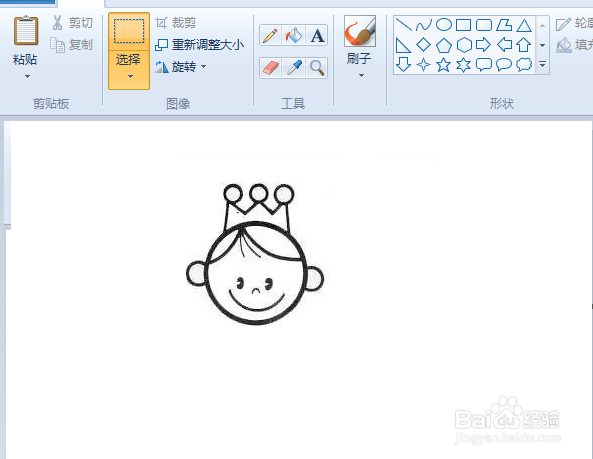Choose the Rounded rectangular callout shape
Screen dimensions: 593x459
[x=484, y=65]
